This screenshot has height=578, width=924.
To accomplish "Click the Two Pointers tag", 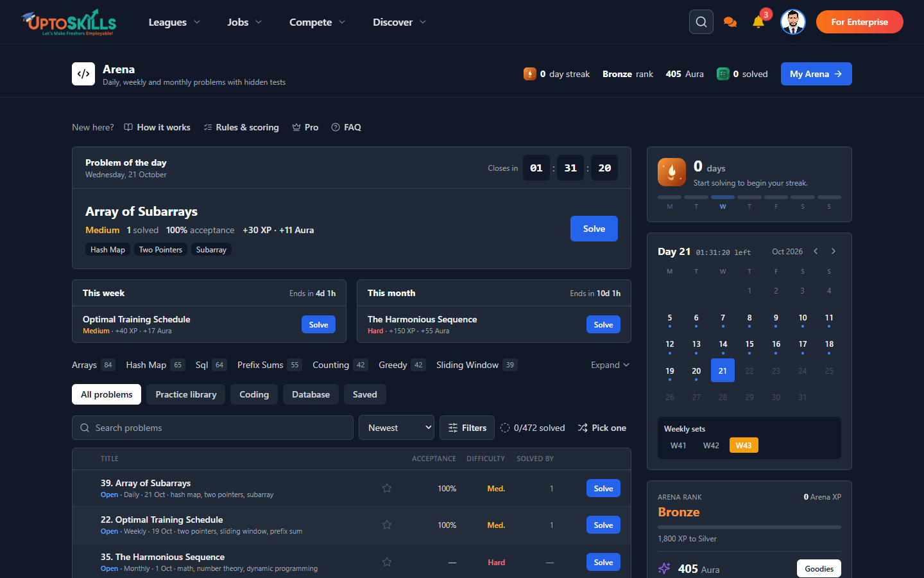I will (160, 250).
